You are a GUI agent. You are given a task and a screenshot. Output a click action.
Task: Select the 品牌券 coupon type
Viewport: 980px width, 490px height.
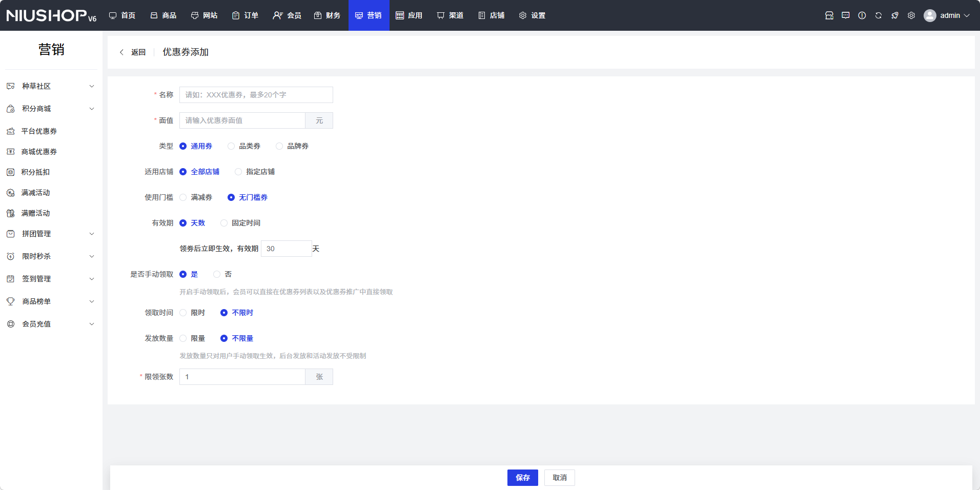coord(292,146)
